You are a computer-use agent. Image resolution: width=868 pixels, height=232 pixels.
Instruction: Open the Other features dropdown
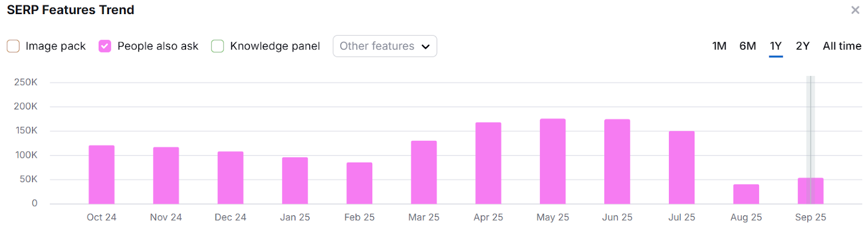[385, 46]
